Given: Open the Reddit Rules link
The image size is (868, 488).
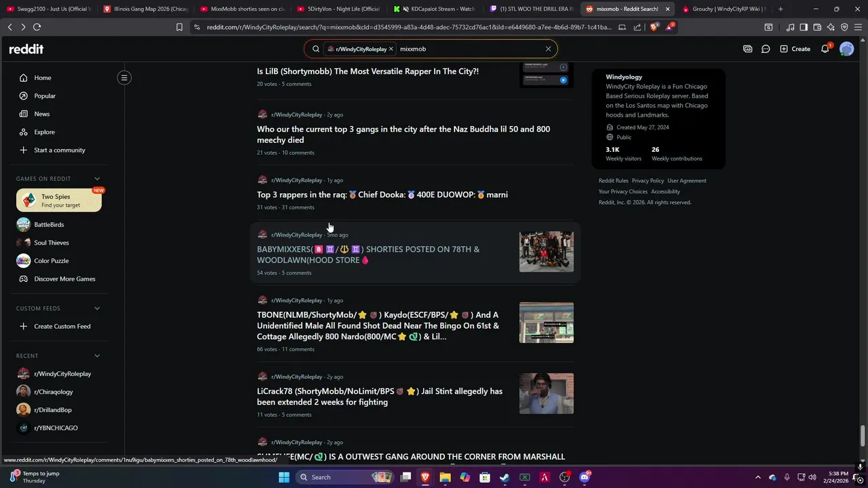Looking at the screenshot, I should click(x=613, y=180).
